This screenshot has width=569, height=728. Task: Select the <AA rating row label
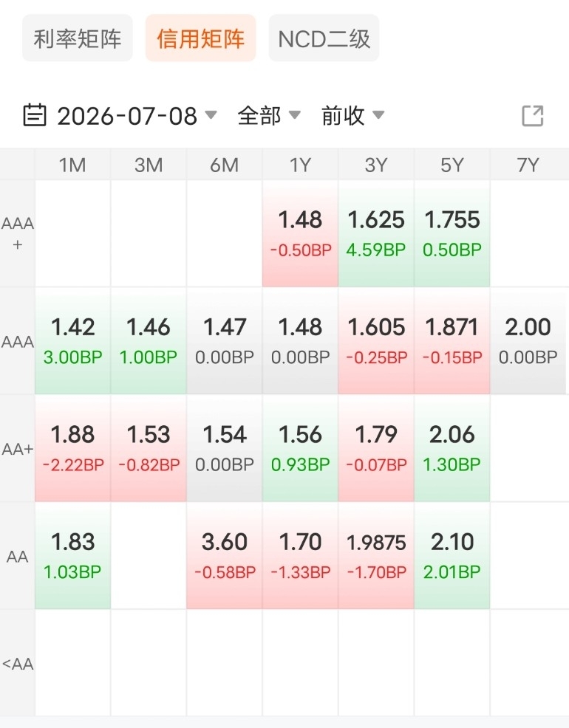(x=17, y=664)
